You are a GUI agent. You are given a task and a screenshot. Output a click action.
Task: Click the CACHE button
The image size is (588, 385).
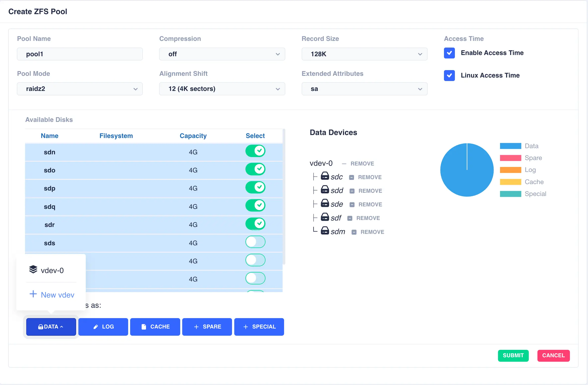(155, 327)
